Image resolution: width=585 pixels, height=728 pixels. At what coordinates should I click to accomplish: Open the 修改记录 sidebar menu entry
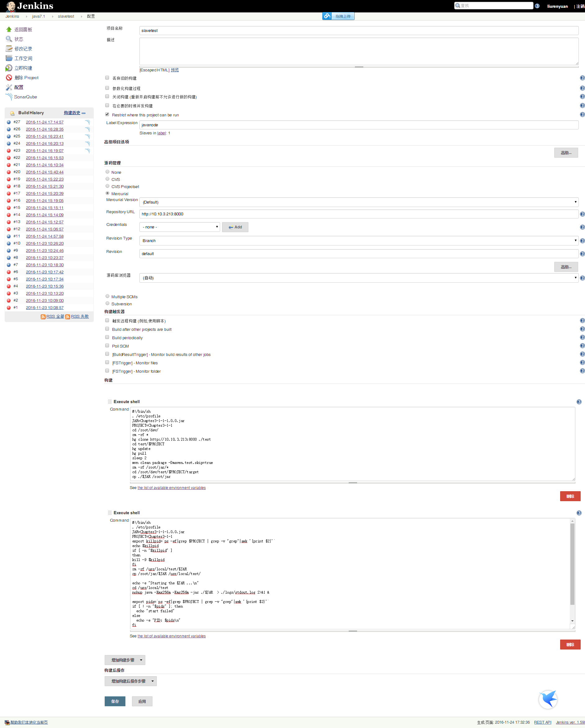pyautogui.click(x=23, y=49)
